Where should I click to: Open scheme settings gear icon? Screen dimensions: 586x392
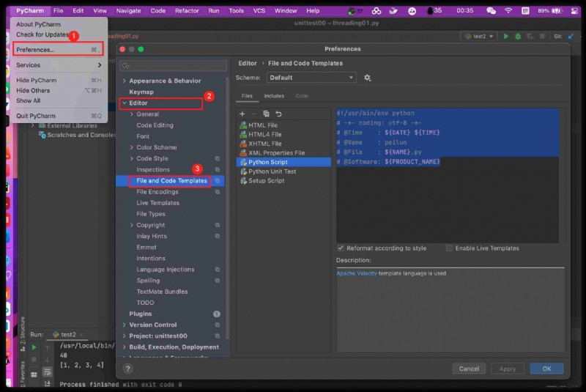(368, 78)
